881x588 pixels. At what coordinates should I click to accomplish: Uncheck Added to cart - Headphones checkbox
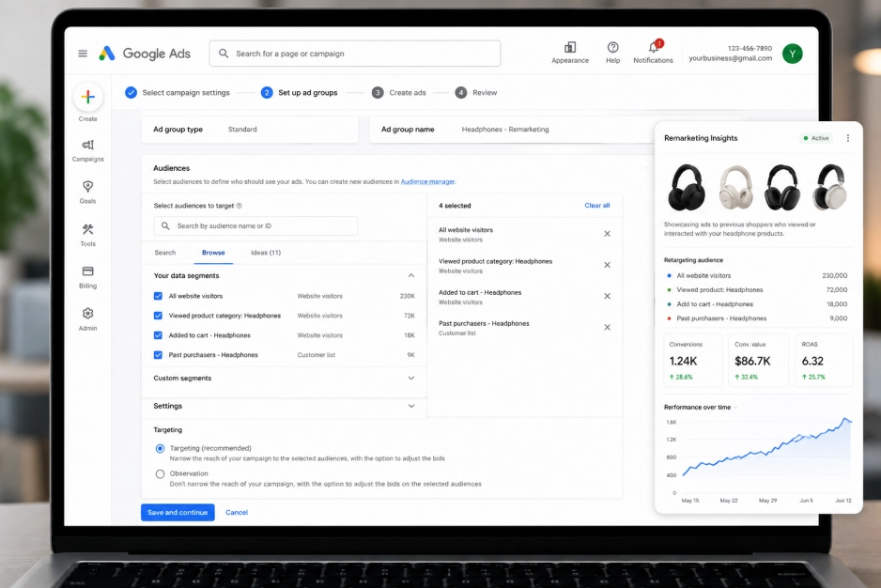click(158, 335)
